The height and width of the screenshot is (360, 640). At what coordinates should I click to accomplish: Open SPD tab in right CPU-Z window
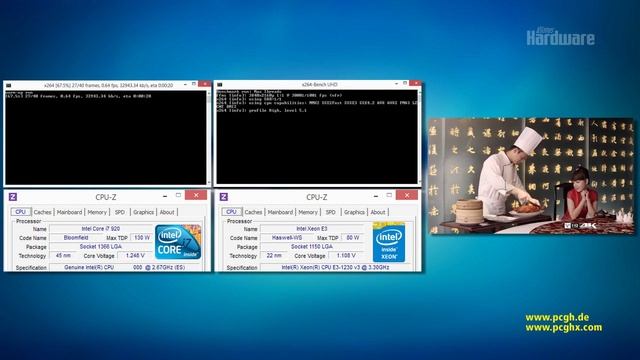point(331,212)
